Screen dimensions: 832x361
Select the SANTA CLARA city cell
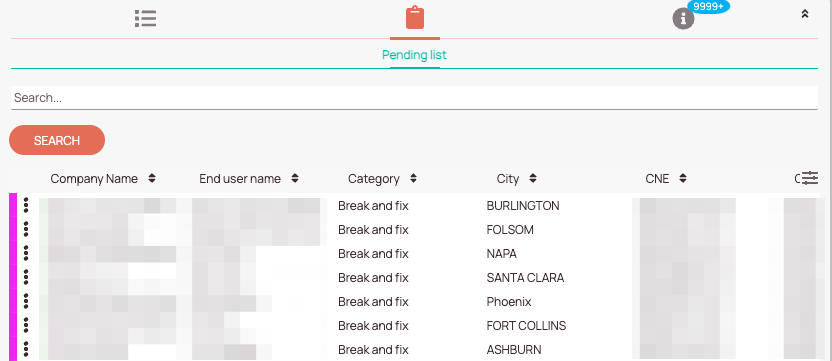click(x=525, y=278)
